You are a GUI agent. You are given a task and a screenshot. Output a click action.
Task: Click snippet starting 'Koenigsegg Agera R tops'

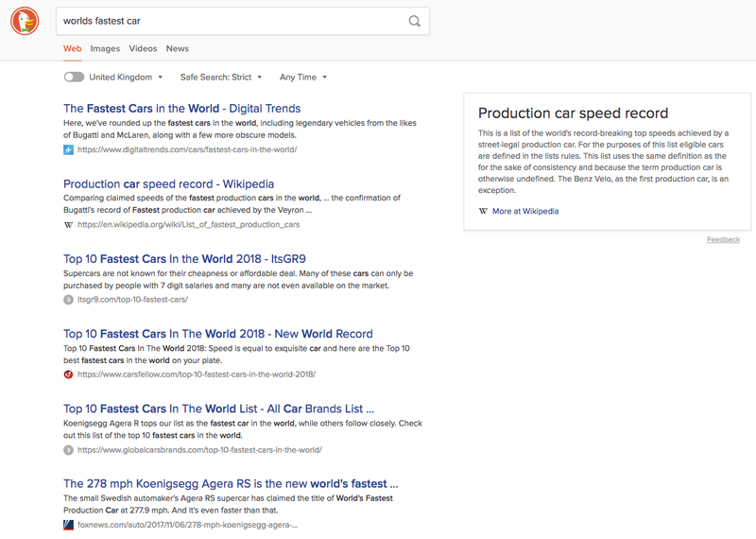click(243, 429)
